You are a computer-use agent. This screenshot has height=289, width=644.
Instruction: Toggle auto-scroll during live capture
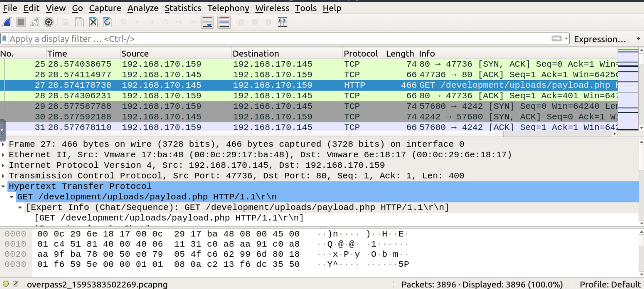(x=207, y=22)
